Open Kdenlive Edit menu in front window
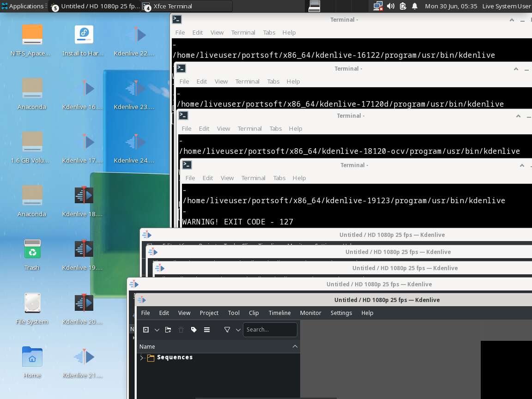Screen dimensions: 532x399 (164, 313)
